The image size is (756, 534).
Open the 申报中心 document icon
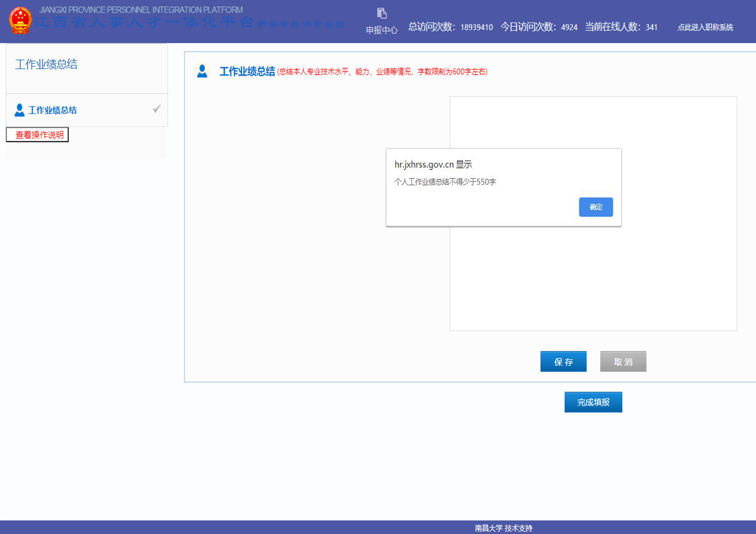click(x=382, y=14)
